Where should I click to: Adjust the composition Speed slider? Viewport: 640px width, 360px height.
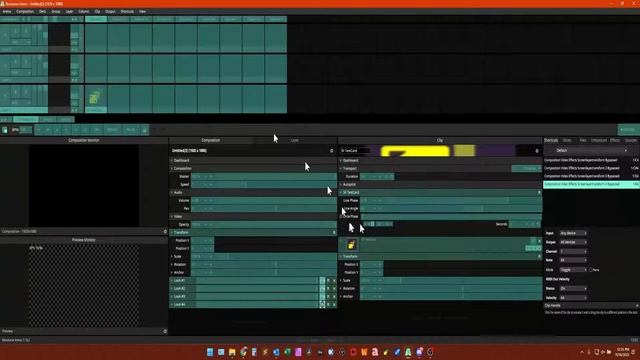pyautogui.click(x=264, y=184)
